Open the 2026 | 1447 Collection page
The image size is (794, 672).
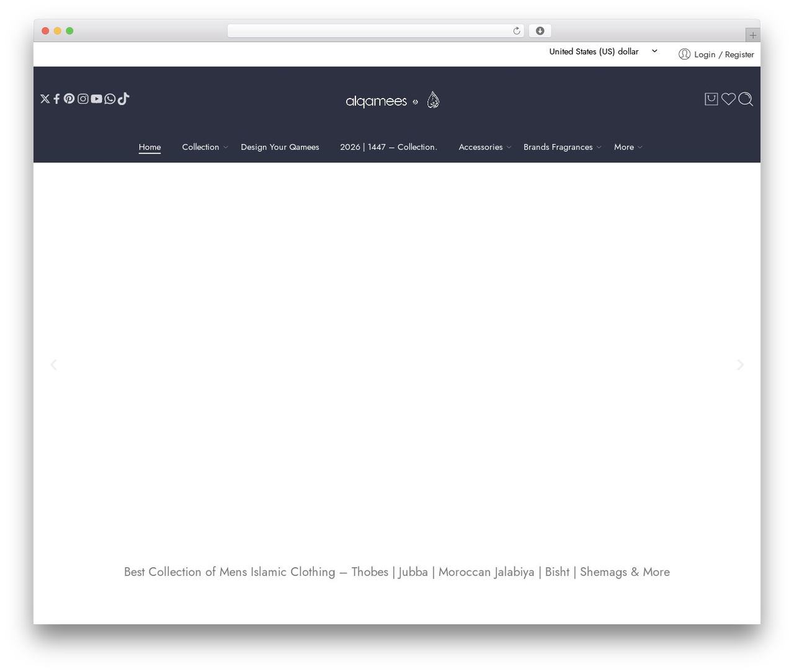[x=388, y=147]
